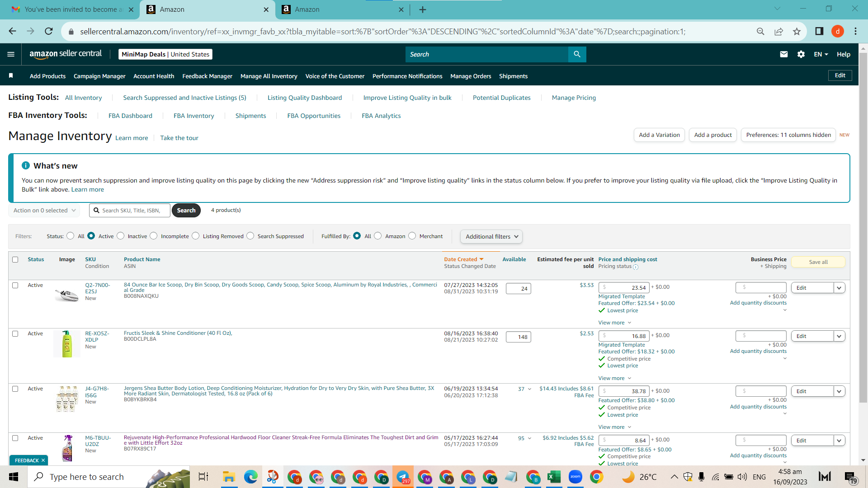Image resolution: width=868 pixels, height=488 pixels.
Task: Click the Search SKU, Title, ISBN field
Action: pos(130,210)
